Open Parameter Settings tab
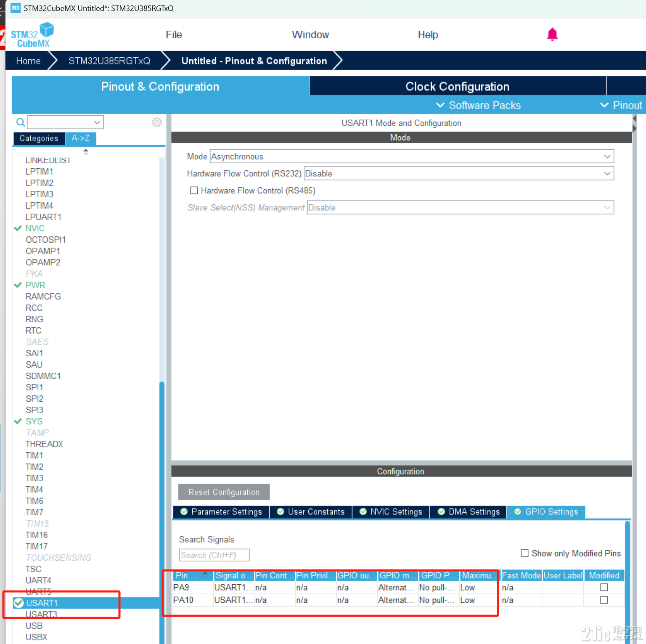 click(x=221, y=512)
